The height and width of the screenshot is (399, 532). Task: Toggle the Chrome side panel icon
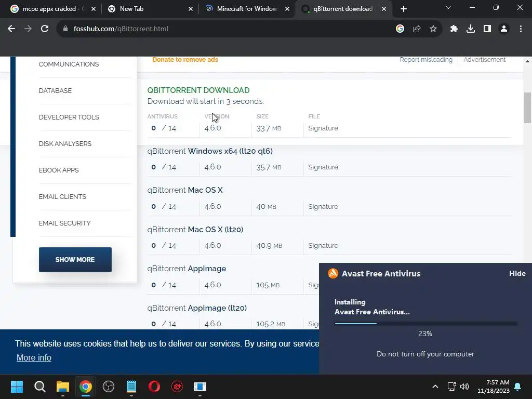(x=487, y=29)
